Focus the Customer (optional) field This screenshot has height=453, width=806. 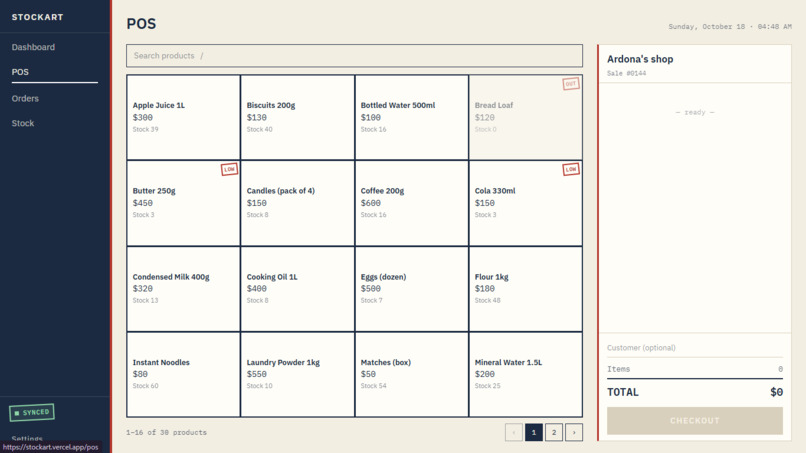click(x=694, y=348)
